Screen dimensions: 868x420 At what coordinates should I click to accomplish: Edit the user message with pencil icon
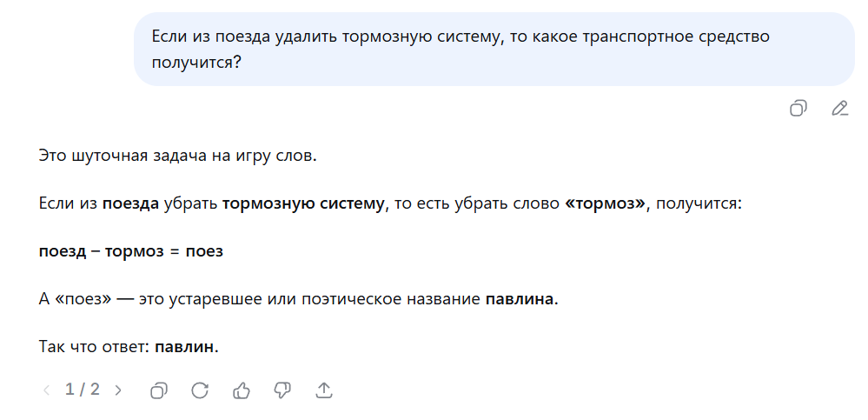839,109
